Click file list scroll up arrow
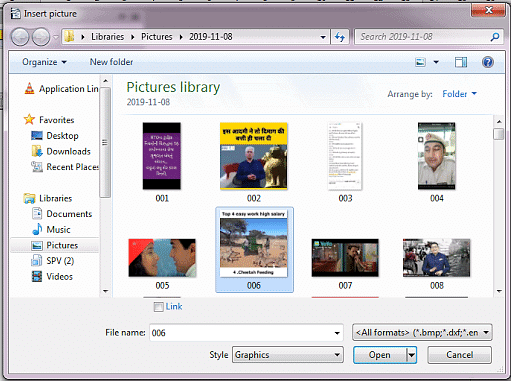Viewport: 512px width, 382px height. [499, 121]
